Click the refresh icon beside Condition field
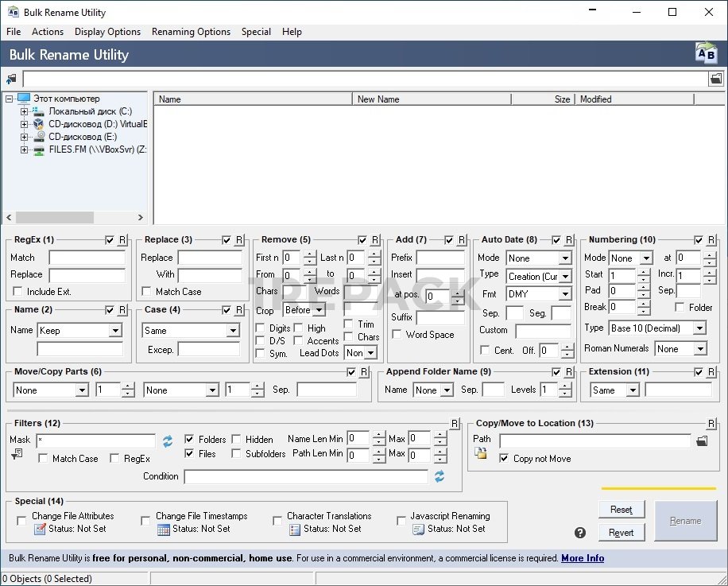The height and width of the screenshot is (586, 728). [x=439, y=476]
